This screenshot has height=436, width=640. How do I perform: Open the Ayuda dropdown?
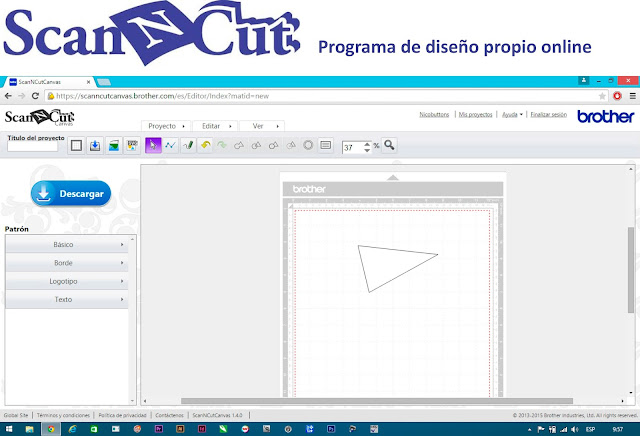(x=512, y=115)
